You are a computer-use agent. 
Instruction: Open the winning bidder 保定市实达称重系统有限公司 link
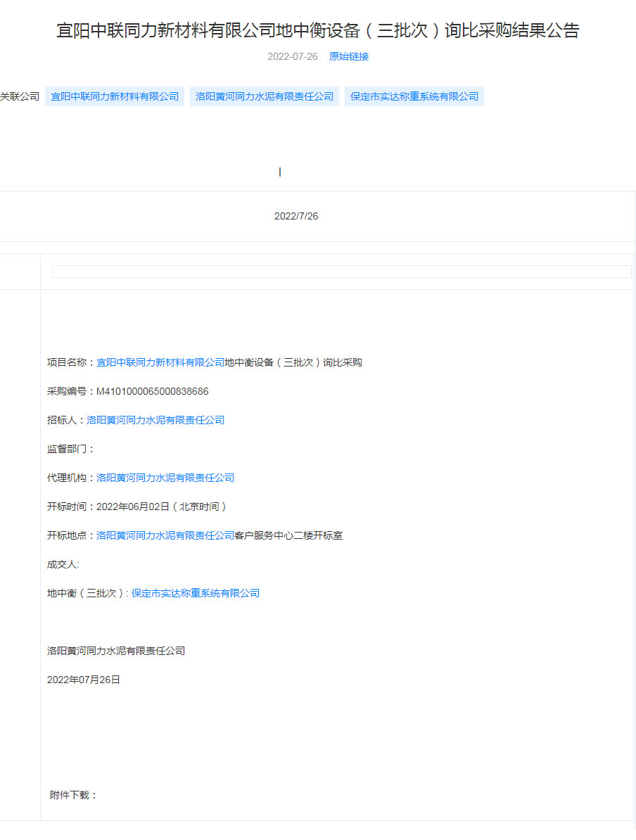(x=196, y=593)
